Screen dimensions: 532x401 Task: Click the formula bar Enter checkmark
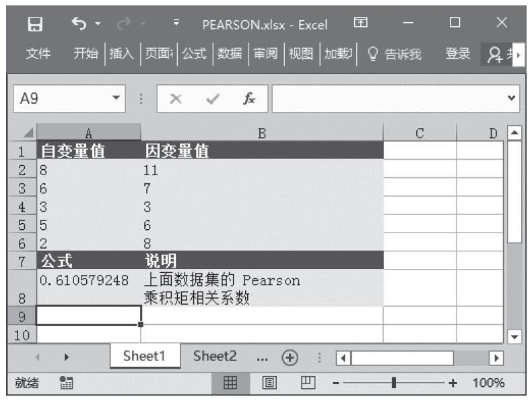click(212, 98)
